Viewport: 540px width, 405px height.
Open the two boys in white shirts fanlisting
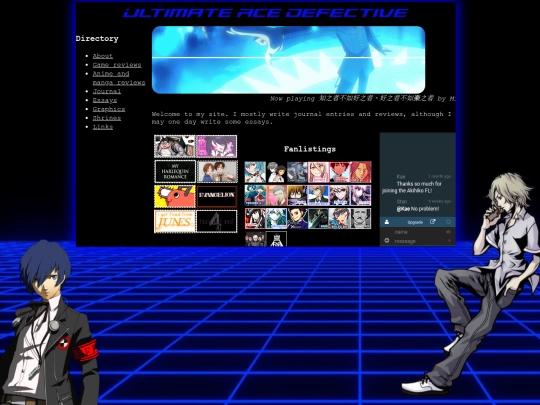276,172
